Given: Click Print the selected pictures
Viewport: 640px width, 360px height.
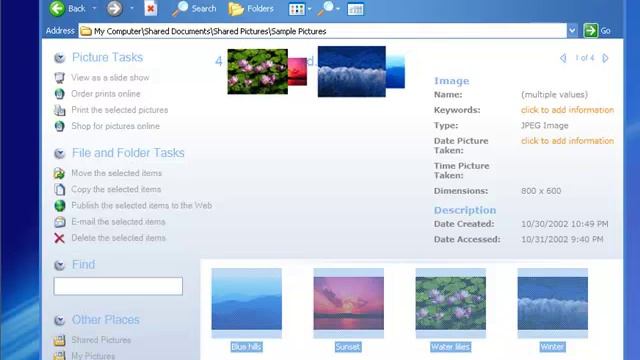Looking at the screenshot, I should 120,110.
